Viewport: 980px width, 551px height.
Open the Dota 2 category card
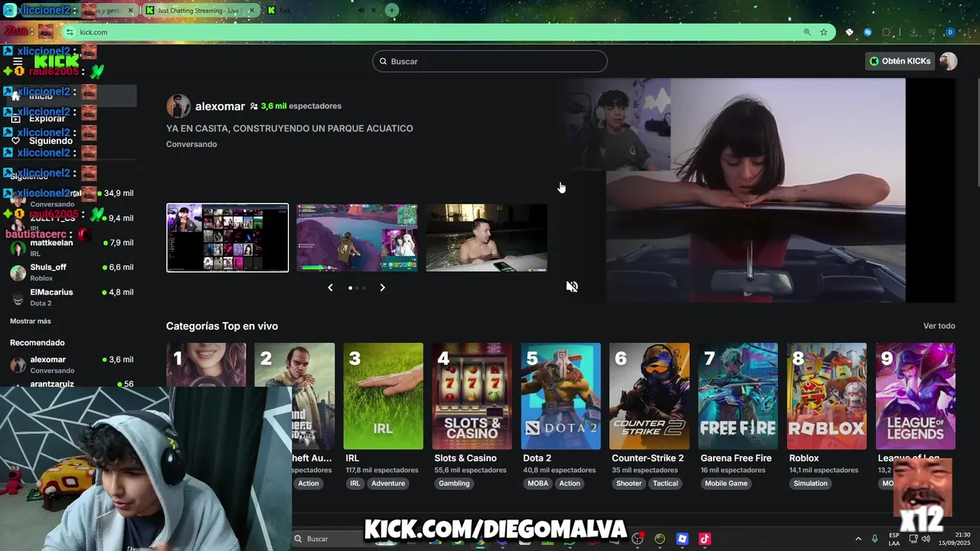pos(560,396)
